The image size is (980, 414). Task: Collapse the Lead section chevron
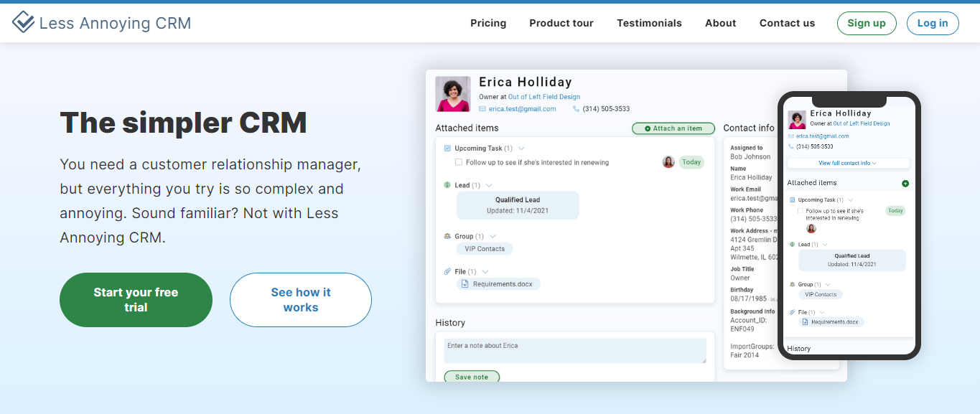pyautogui.click(x=488, y=184)
